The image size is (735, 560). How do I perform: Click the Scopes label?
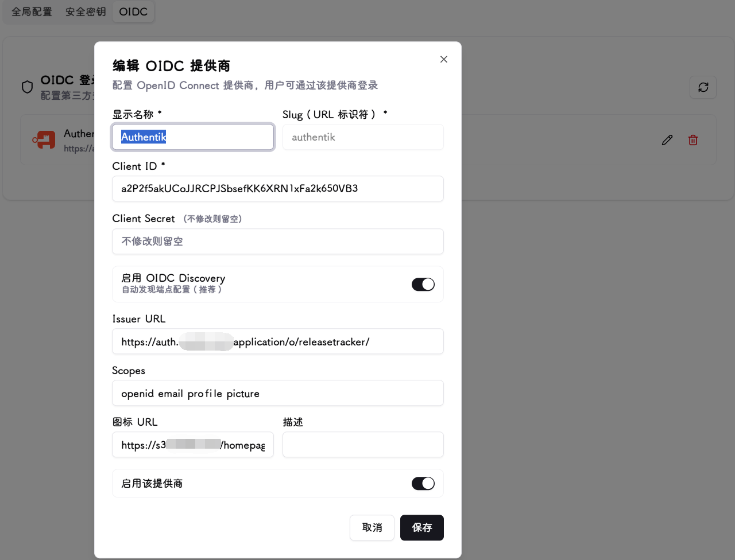(129, 371)
